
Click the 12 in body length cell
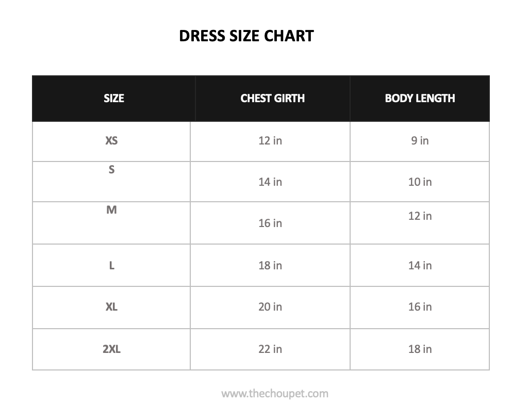(420, 216)
